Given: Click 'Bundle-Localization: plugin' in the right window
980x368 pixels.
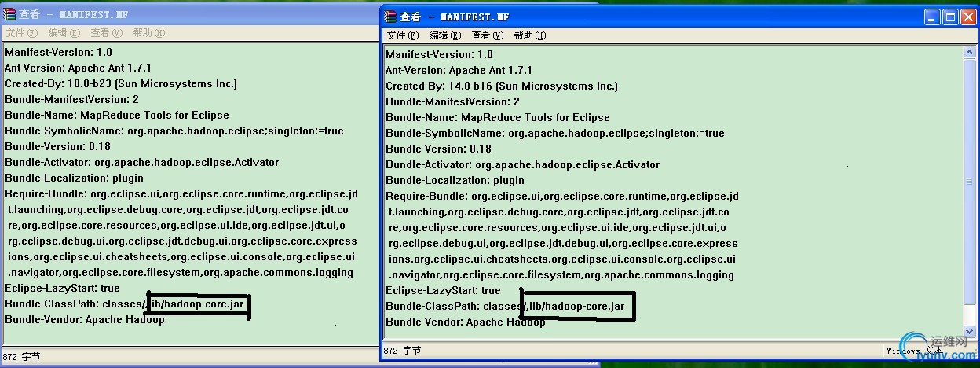Looking at the screenshot, I should (x=455, y=180).
